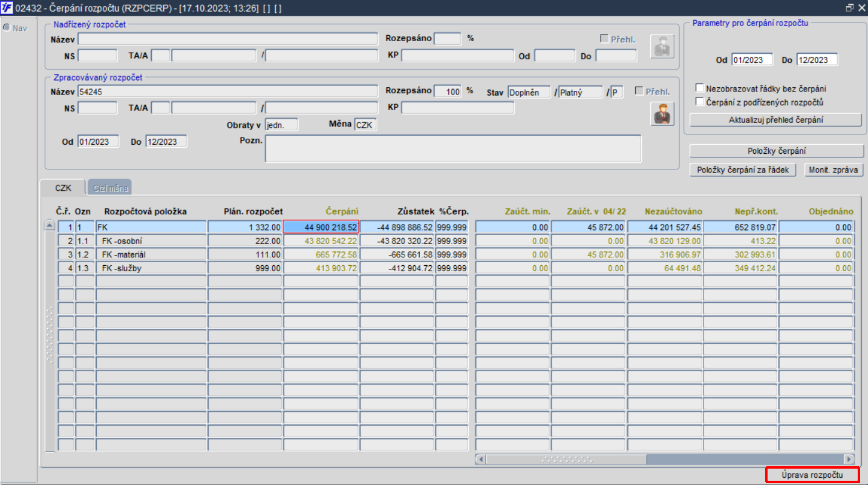
Task: Enable Nezobrazovat řádky bez čerpání checkbox
Action: coord(700,88)
